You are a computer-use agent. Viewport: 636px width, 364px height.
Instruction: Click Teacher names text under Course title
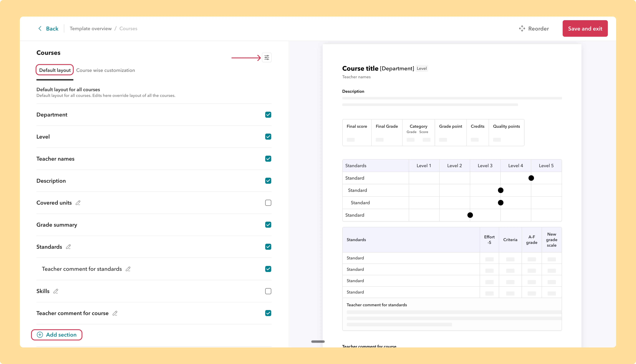[356, 77]
